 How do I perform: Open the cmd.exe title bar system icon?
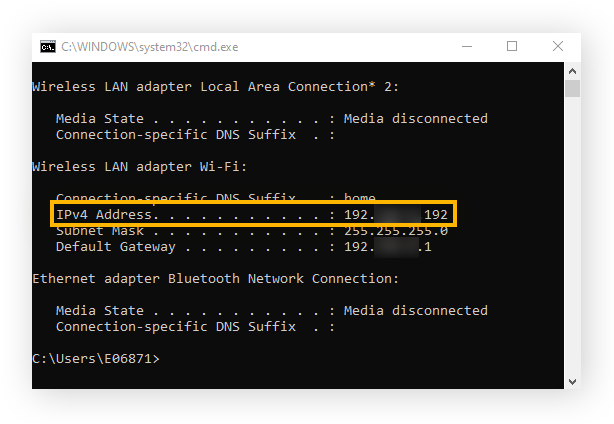(47, 46)
